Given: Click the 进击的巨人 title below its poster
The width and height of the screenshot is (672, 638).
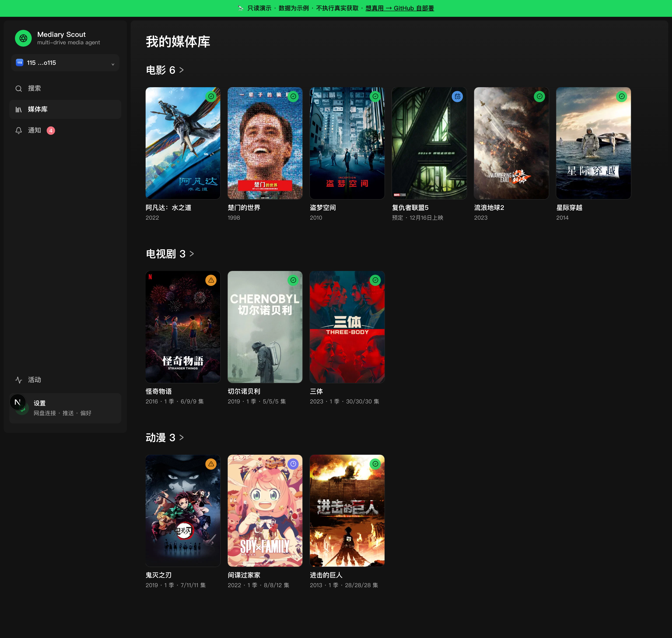Looking at the screenshot, I should (x=326, y=575).
